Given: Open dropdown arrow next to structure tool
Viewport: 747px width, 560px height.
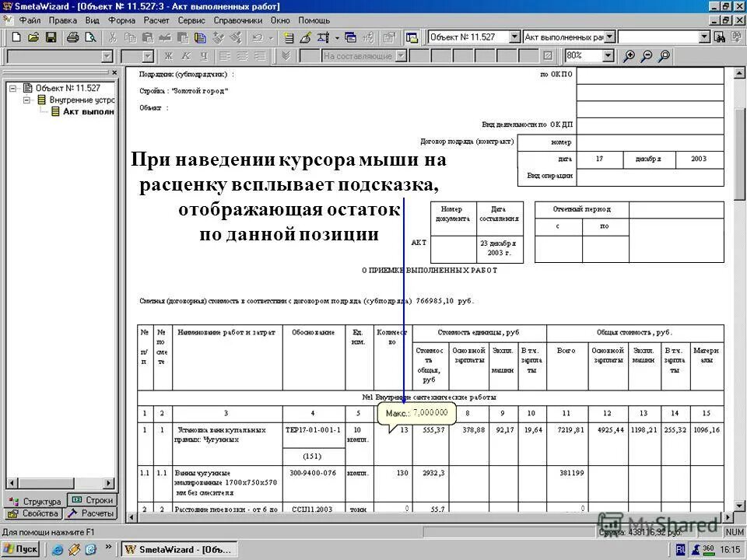Looking at the screenshot, I should [337, 37].
